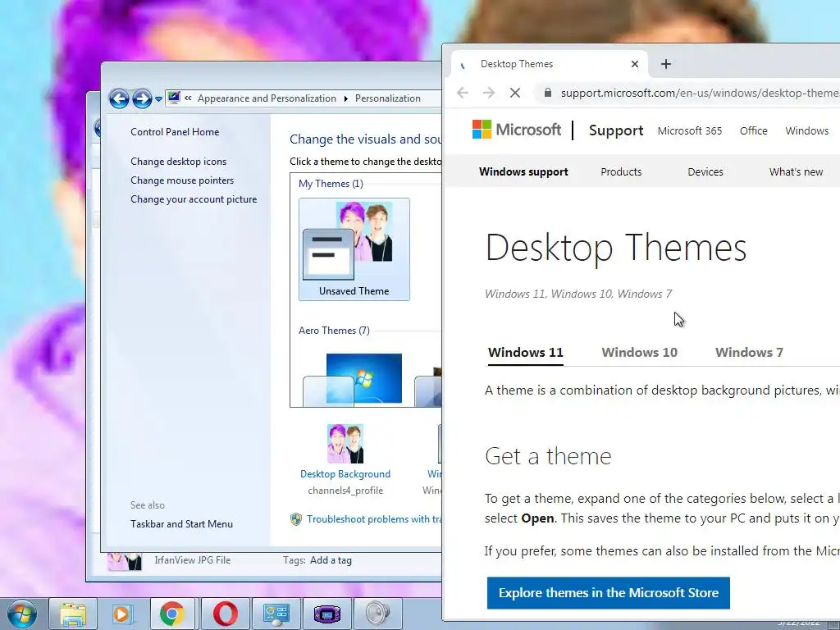
Task: Click the padlock site info icon
Action: click(547, 93)
